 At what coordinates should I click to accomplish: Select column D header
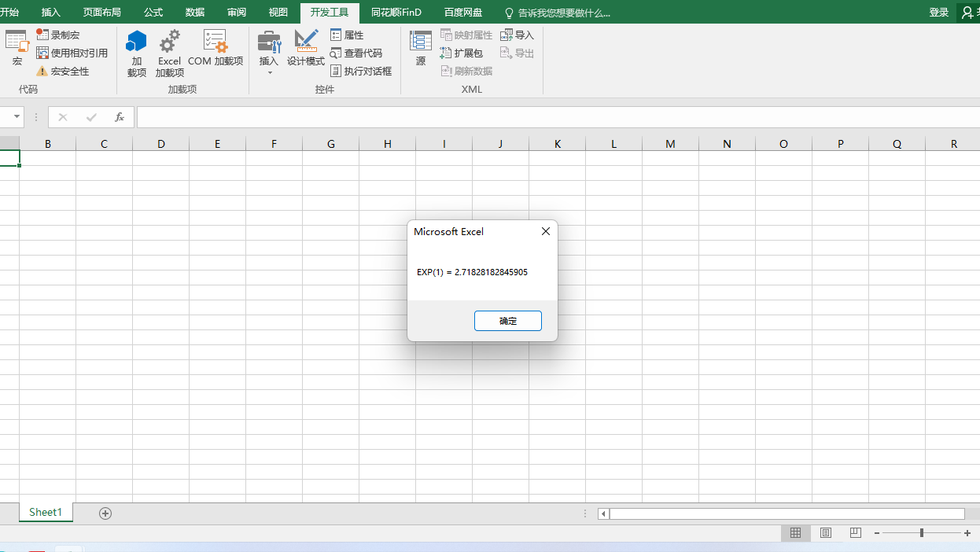pos(161,144)
